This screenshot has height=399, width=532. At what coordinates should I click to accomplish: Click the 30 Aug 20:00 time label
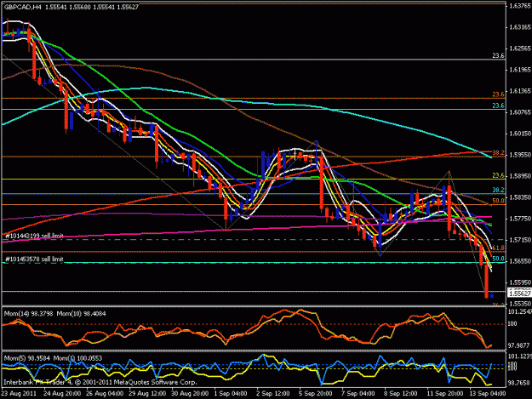click(x=190, y=394)
